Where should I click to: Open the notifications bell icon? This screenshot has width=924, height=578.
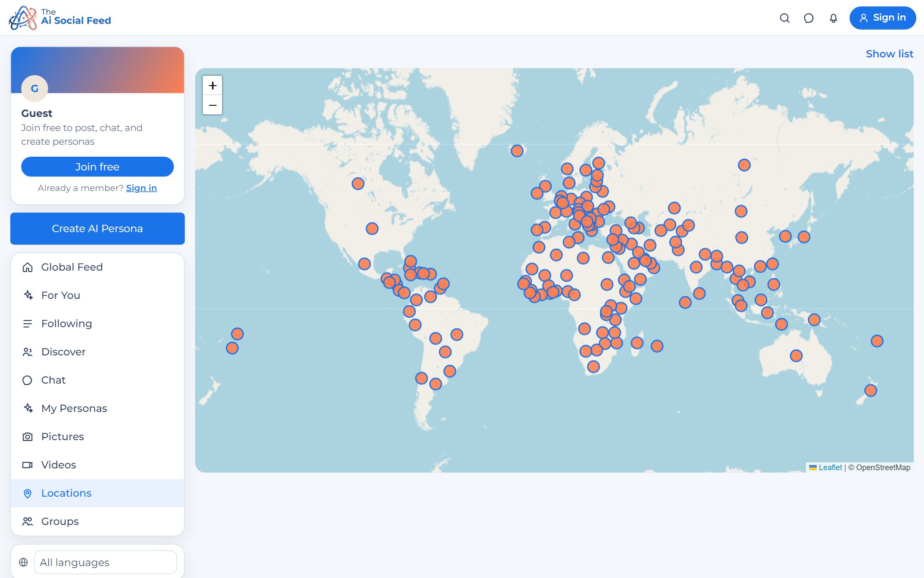pos(833,18)
